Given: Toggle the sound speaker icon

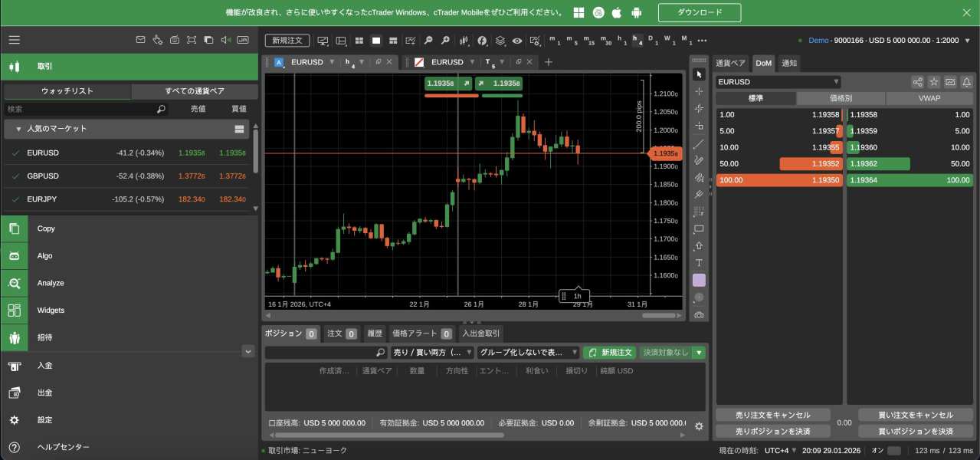Looking at the screenshot, I should click(x=225, y=40).
